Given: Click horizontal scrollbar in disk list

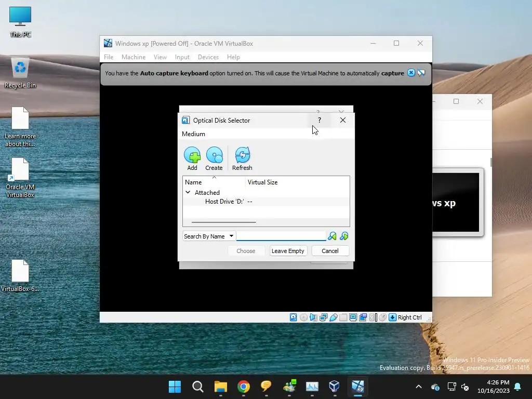Looking at the screenshot, I should pyautogui.click(x=223, y=222).
